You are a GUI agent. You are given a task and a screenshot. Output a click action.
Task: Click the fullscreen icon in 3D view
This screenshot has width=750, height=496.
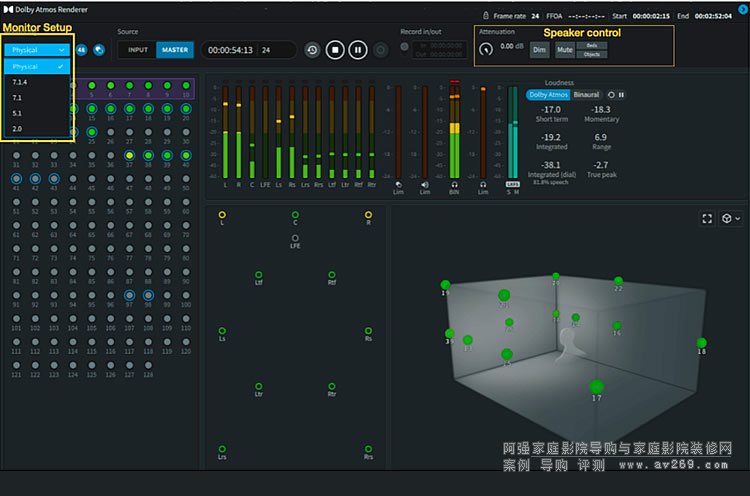tap(707, 218)
